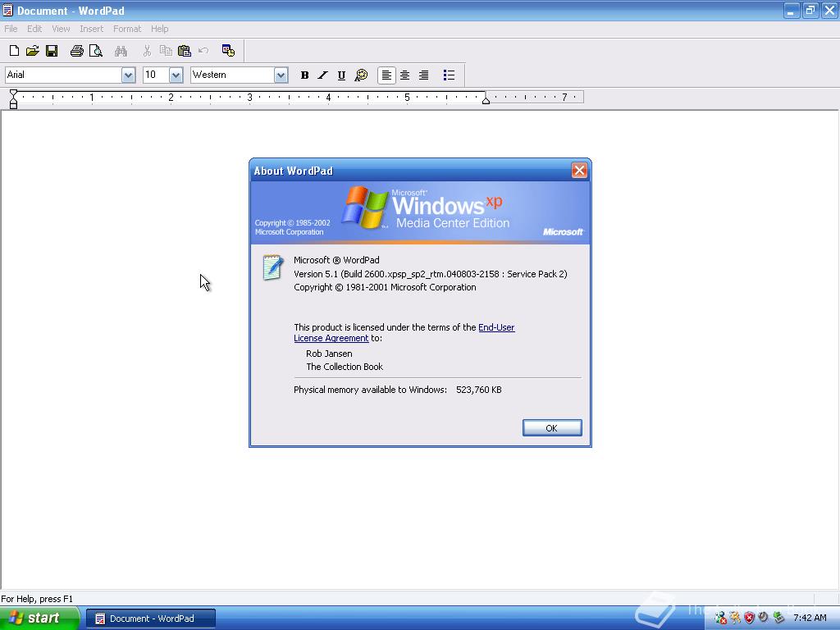Viewport: 840px width, 630px height.
Task: Click the Date/Time insert icon
Action: tap(228, 50)
